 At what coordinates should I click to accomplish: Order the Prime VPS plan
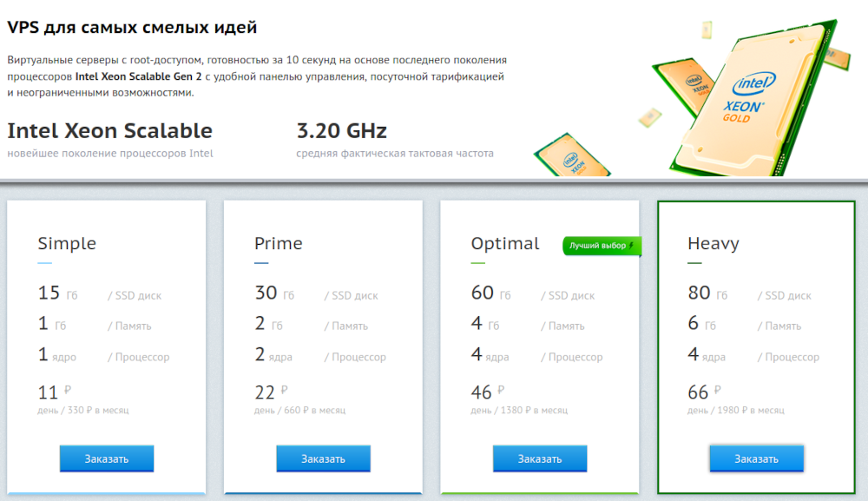(323, 458)
